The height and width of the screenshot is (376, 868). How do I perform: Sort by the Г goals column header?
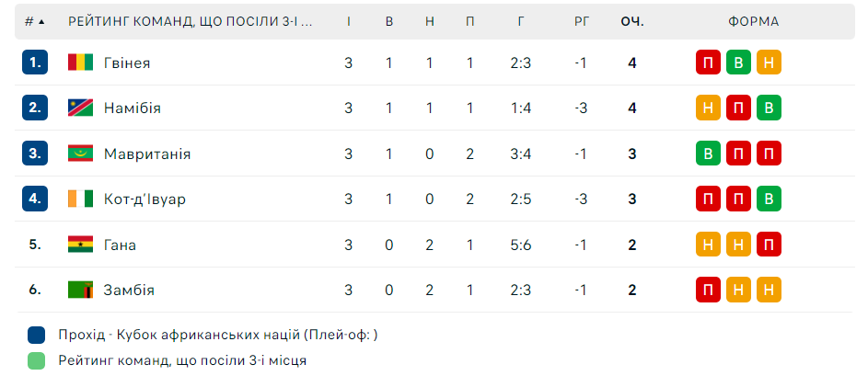point(522,21)
